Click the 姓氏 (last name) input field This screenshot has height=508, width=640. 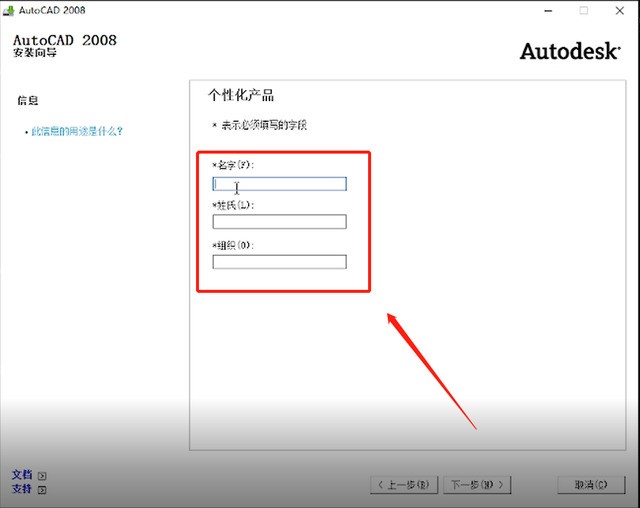[x=280, y=222]
